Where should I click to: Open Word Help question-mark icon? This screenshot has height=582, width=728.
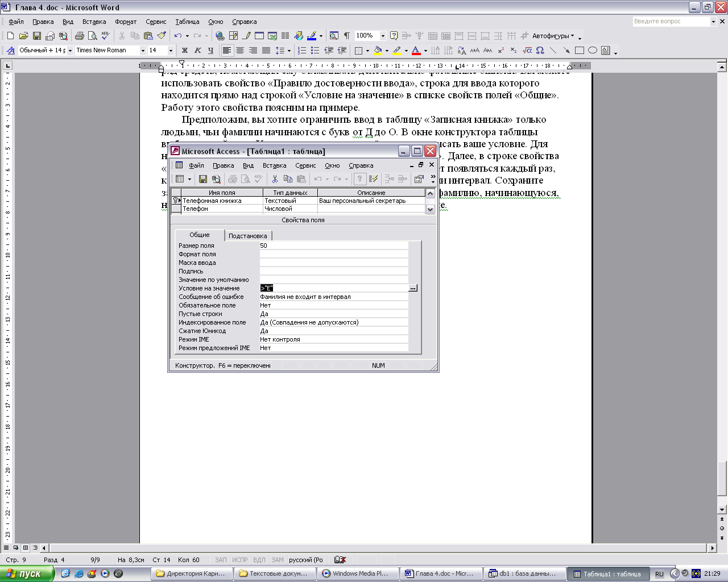394,36
